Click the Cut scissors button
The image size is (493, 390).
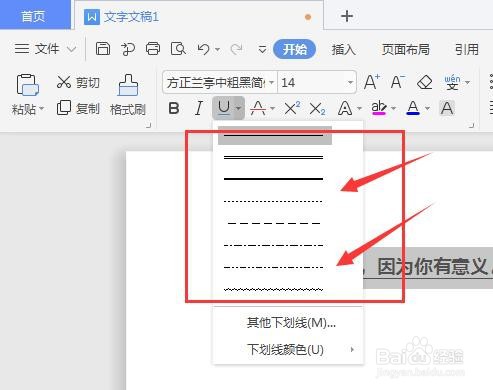(78, 82)
